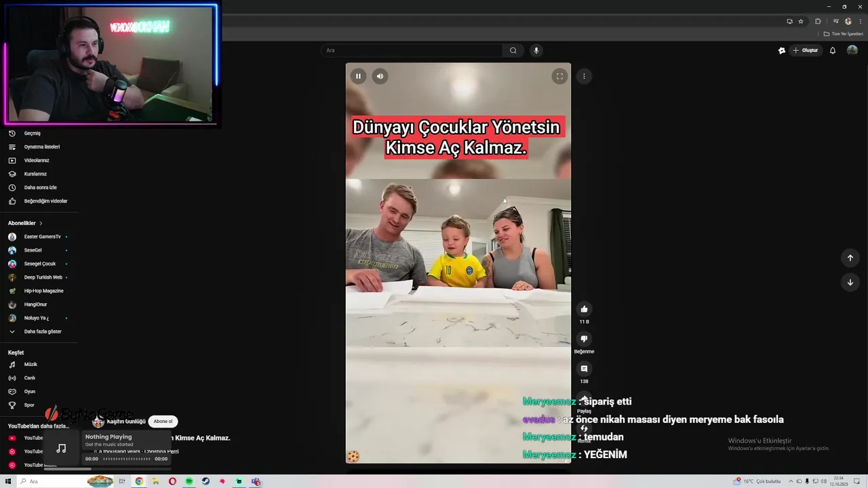Open YouTube notifications bell
868x488 pixels.
tap(833, 50)
